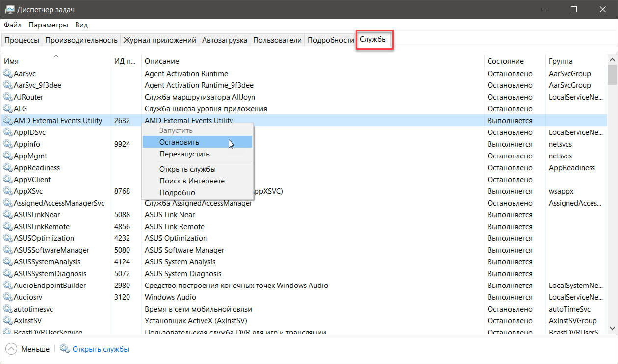Viewport: 618px width, 364px height.
Task: Select the ASUSOptimization service row
Action: (44, 238)
